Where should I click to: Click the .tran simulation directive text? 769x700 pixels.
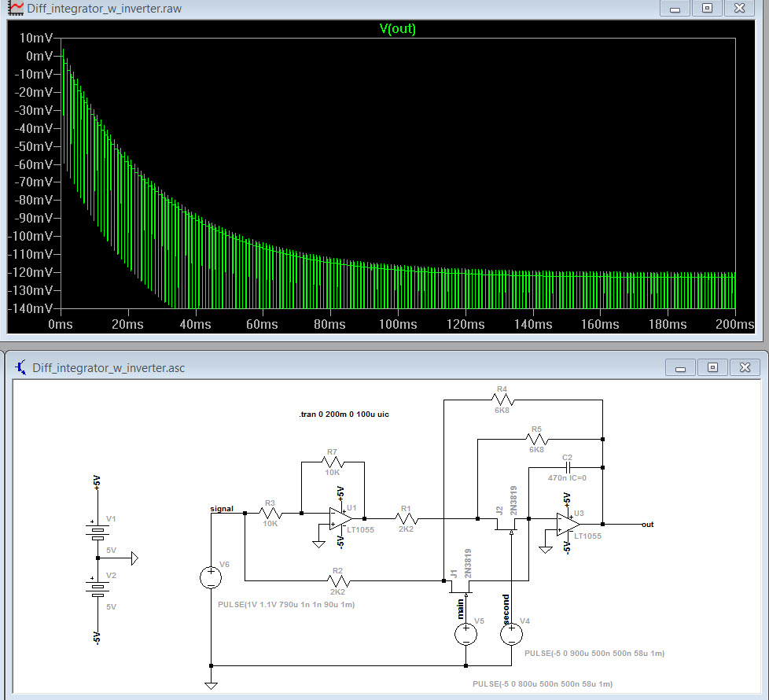[344, 414]
